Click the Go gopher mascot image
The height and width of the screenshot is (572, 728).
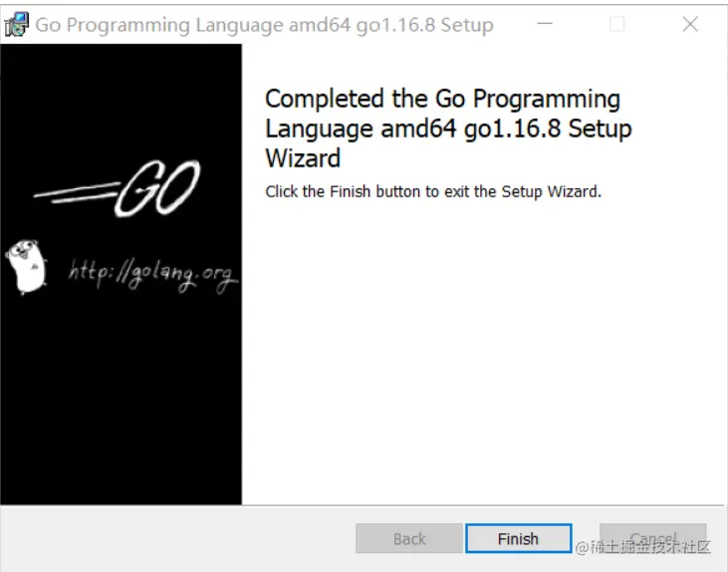click(x=26, y=267)
